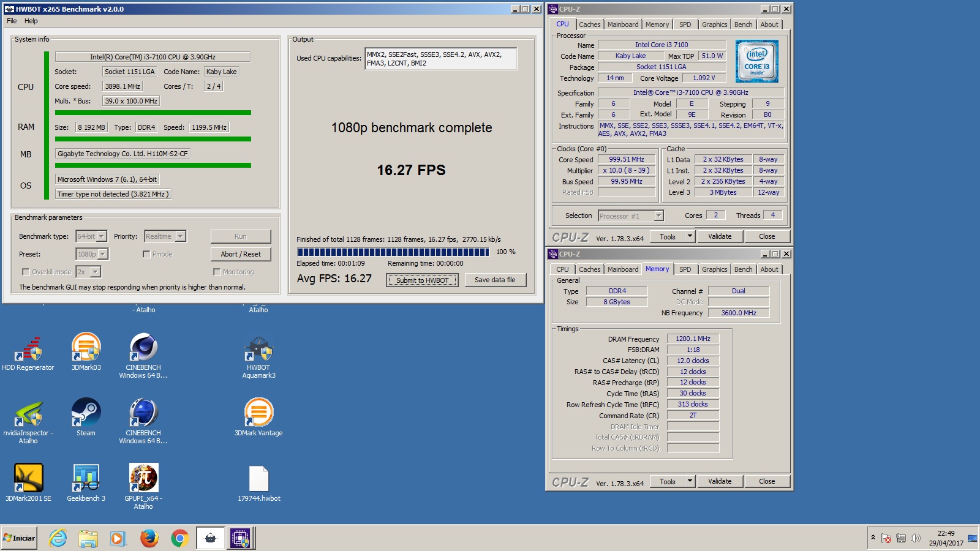The height and width of the screenshot is (551, 980).
Task: Click Tools button in upper CPU-Z
Action: [668, 236]
